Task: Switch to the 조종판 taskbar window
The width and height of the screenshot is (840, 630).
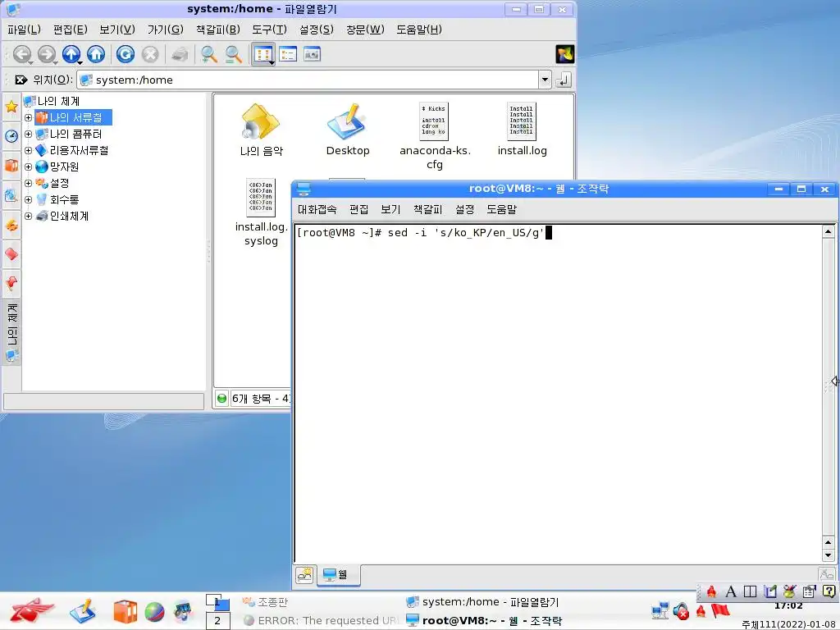Action: pos(265,602)
